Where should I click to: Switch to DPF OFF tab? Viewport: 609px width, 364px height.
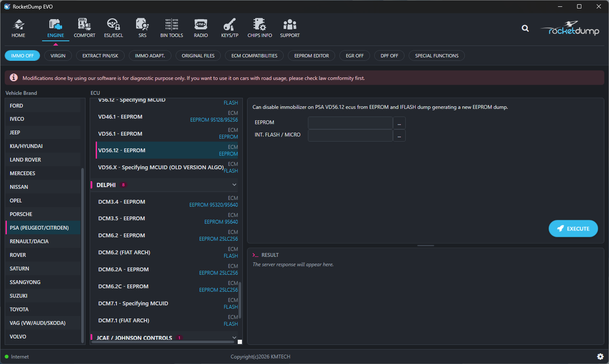390,56
